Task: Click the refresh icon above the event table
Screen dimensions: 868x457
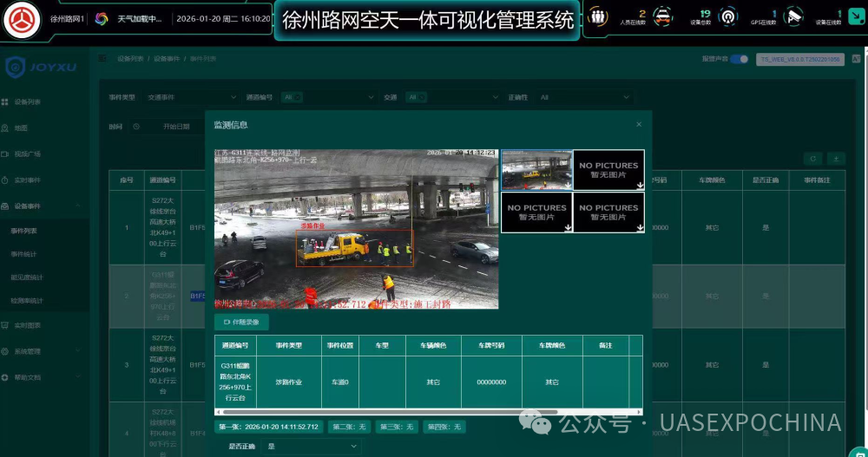Action: click(x=812, y=159)
